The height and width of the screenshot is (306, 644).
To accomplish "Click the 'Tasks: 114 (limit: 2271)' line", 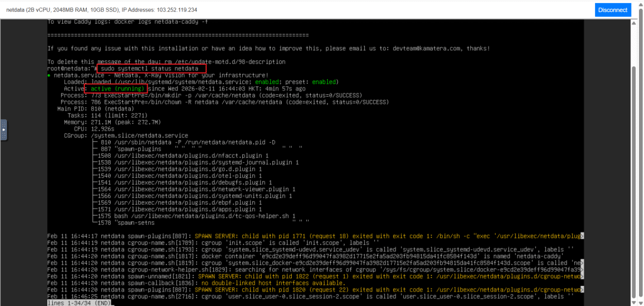I will [x=108, y=116].
